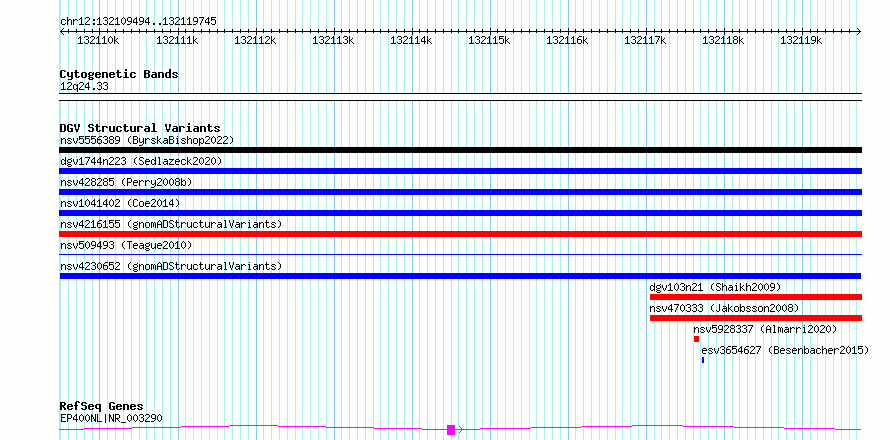Open the nsv5928337 (Almarri2020) variant label
The image size is (890, 440).
(765, 329)
